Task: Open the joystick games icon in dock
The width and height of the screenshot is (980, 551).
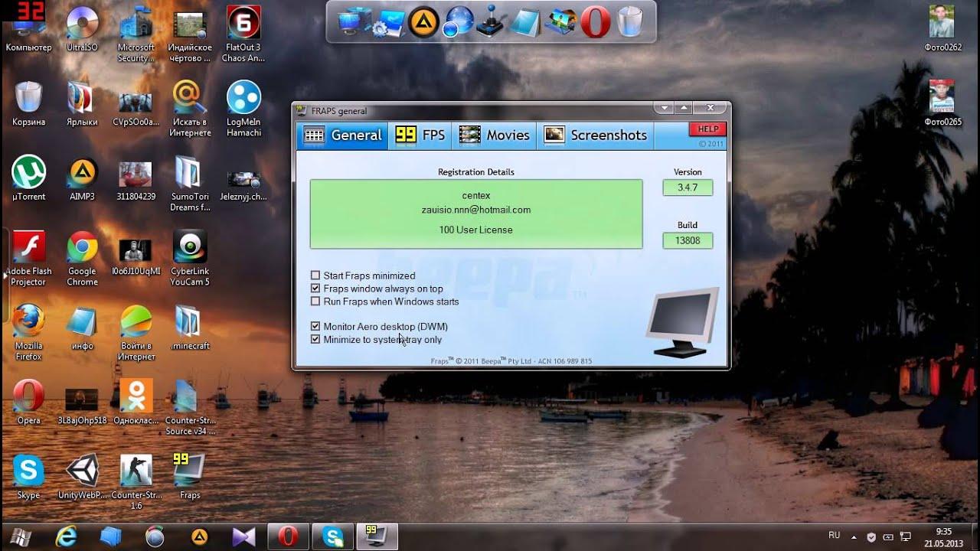Action: [490, 22]
